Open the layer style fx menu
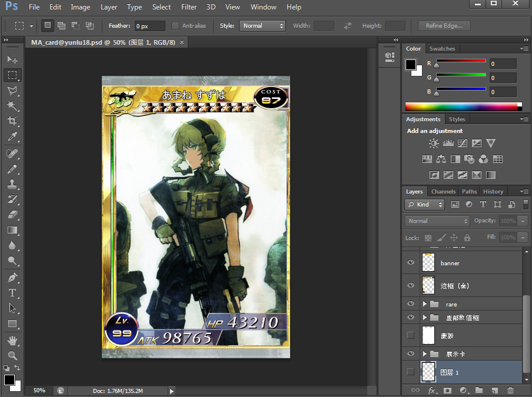Image resolution: width=532 pixels, height=397 pixels. (432, 390)
